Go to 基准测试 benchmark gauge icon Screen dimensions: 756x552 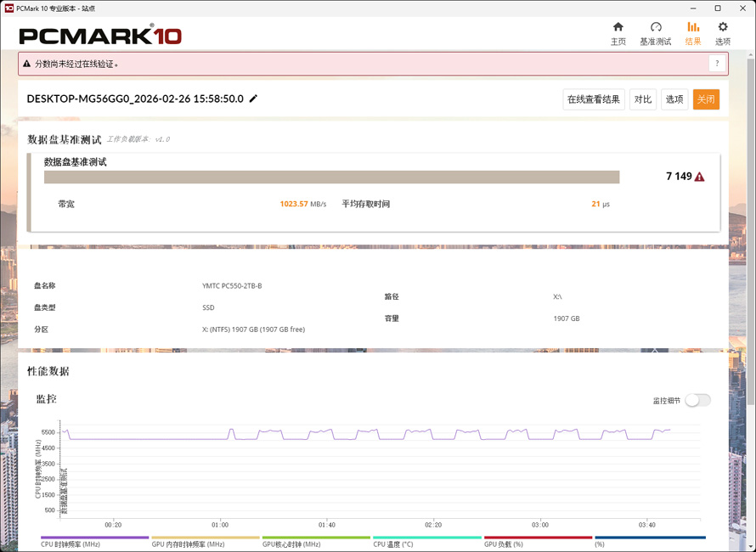point(655,28)
